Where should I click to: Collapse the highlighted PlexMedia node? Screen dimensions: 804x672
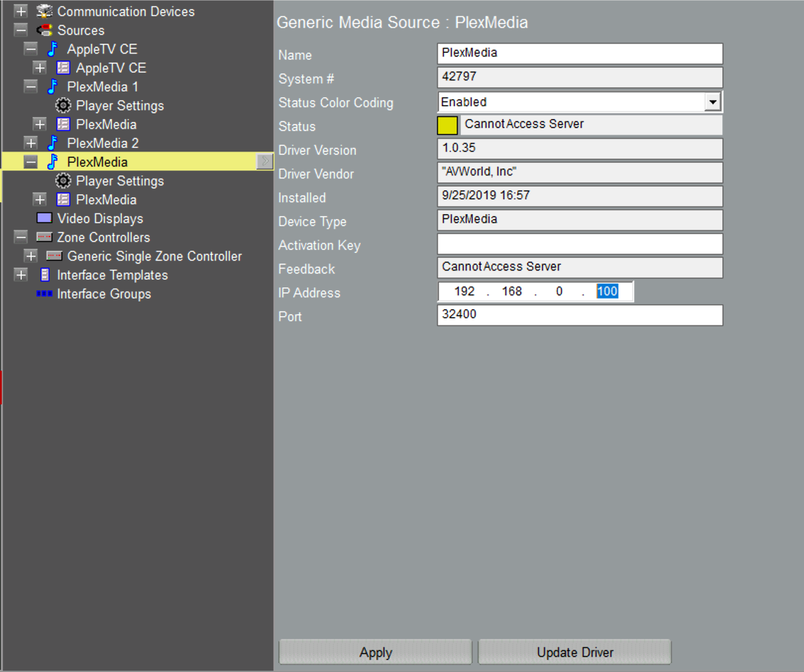point(31,162)
